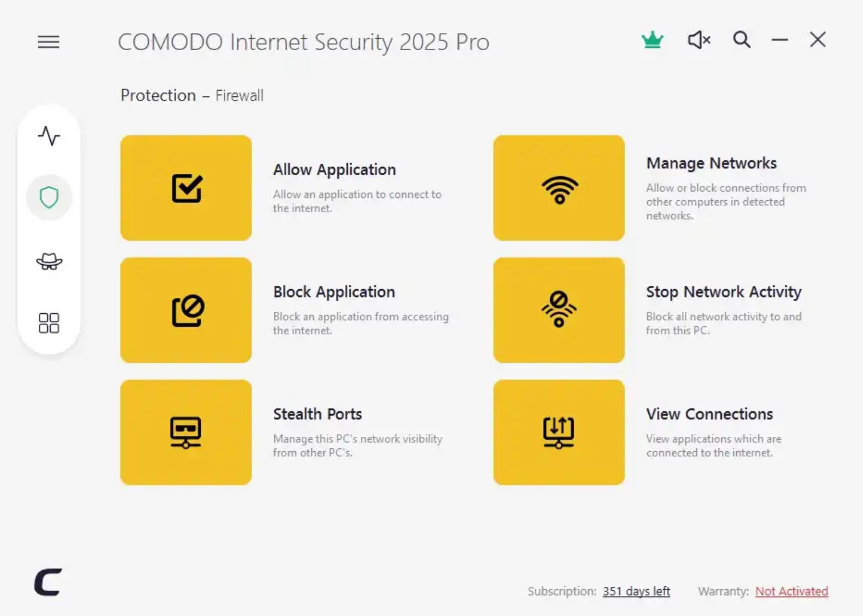
Task: Click 'Block an application from accessing' description
Action: pyautogui.click(x=360, y=323)
